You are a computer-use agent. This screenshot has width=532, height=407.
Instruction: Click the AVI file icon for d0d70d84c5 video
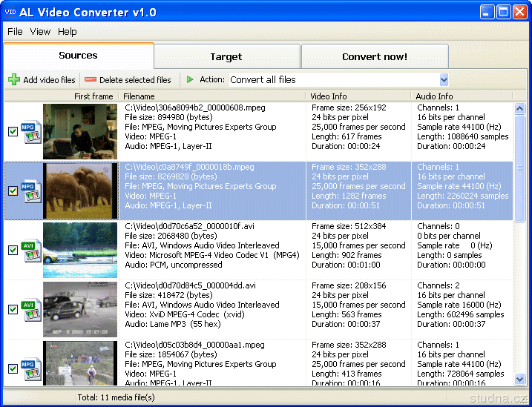(30, 309)
